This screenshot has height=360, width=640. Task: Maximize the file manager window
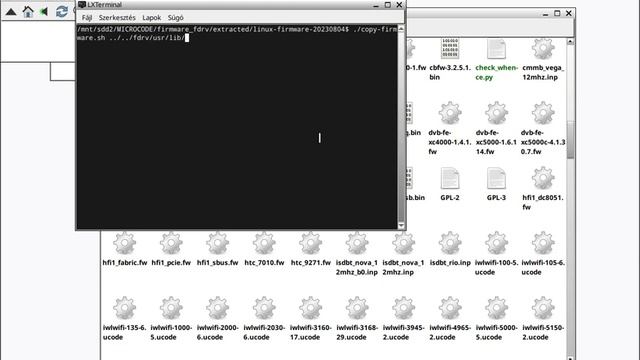click(557, 13)
